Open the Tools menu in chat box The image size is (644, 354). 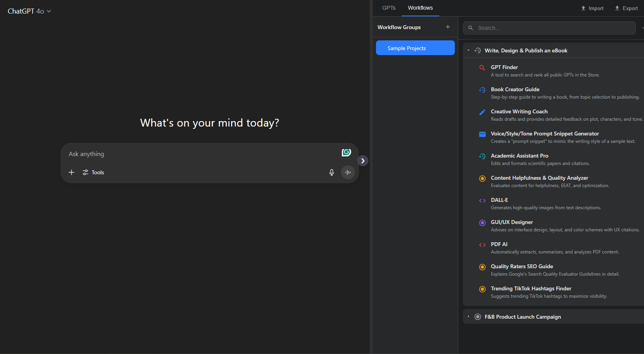point(93,172)
